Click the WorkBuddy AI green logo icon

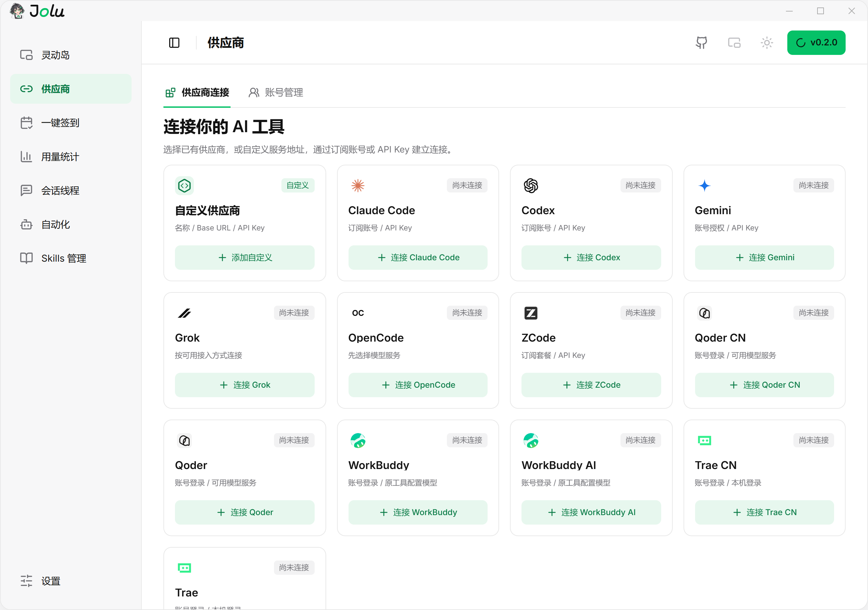coord(531,440)
